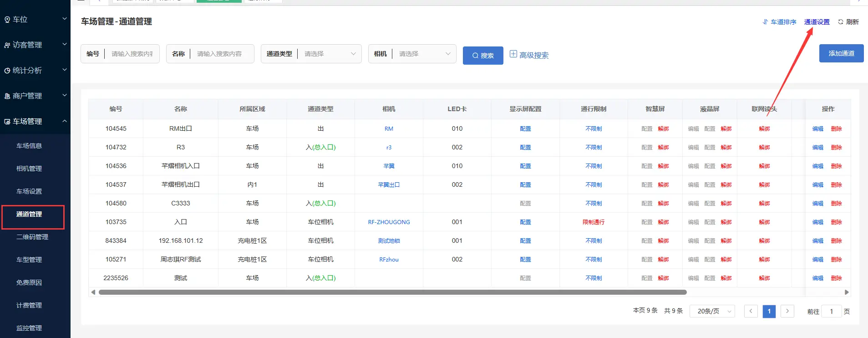Click the 商户管理 merchant icon in sidebar

coord(7,96)
